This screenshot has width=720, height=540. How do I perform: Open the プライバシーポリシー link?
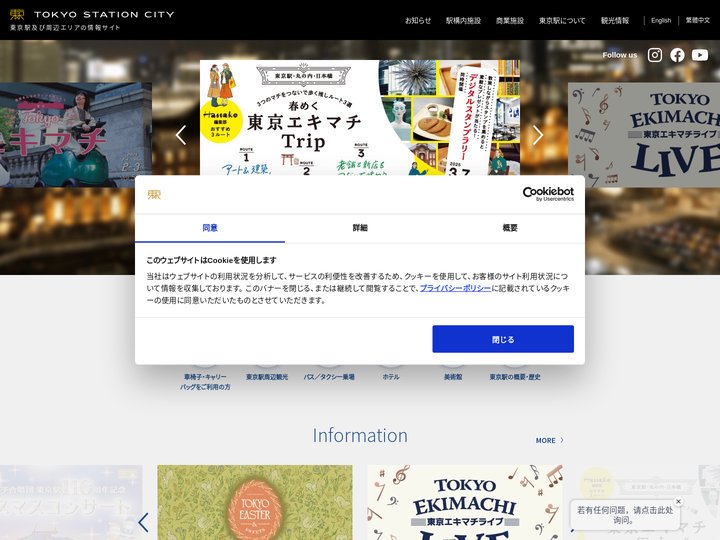point(455,288)
